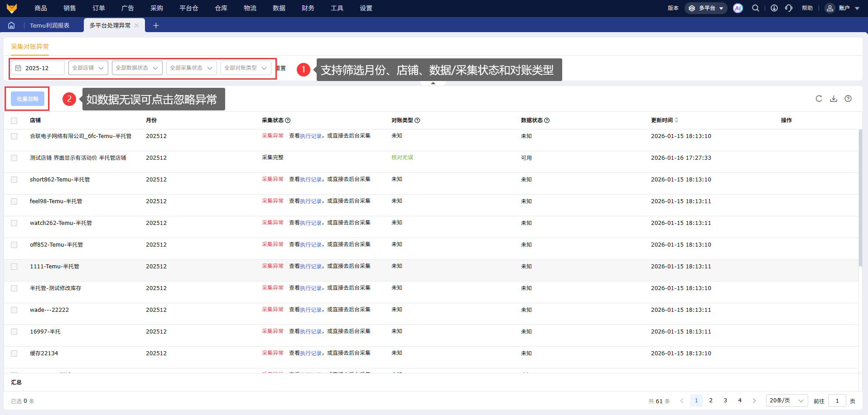Screen dimensions: 868x415
Task: Add a new tab with plus icon
Action: click(156, 25)
